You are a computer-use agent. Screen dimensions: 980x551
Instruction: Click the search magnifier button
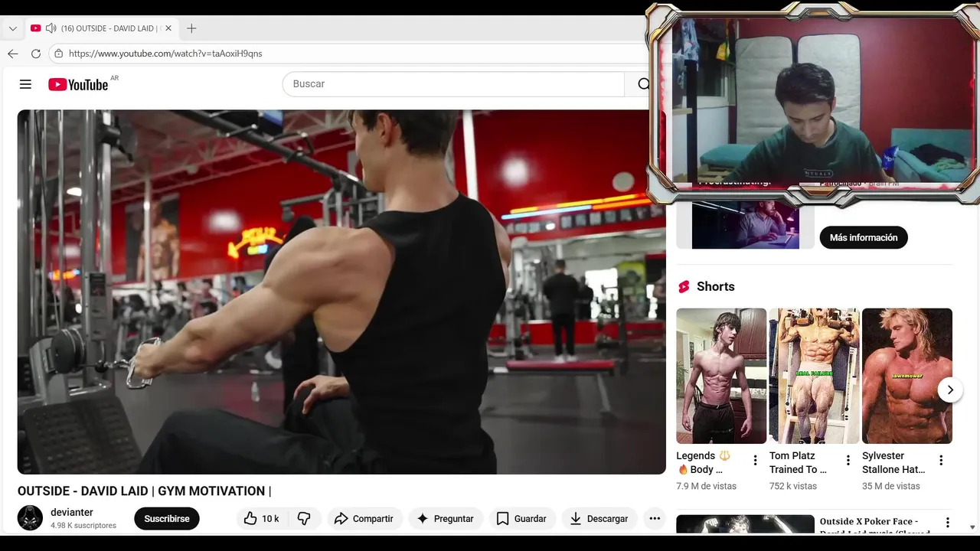pos(643,84)
